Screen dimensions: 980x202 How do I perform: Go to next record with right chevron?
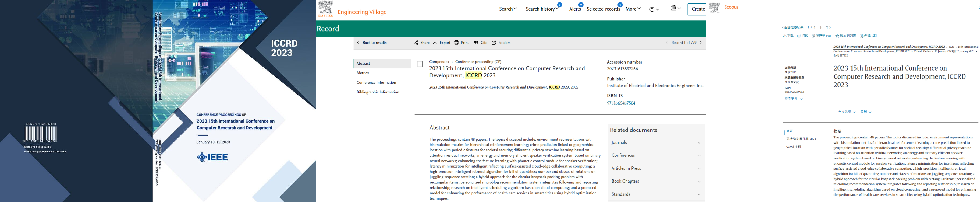700,43
